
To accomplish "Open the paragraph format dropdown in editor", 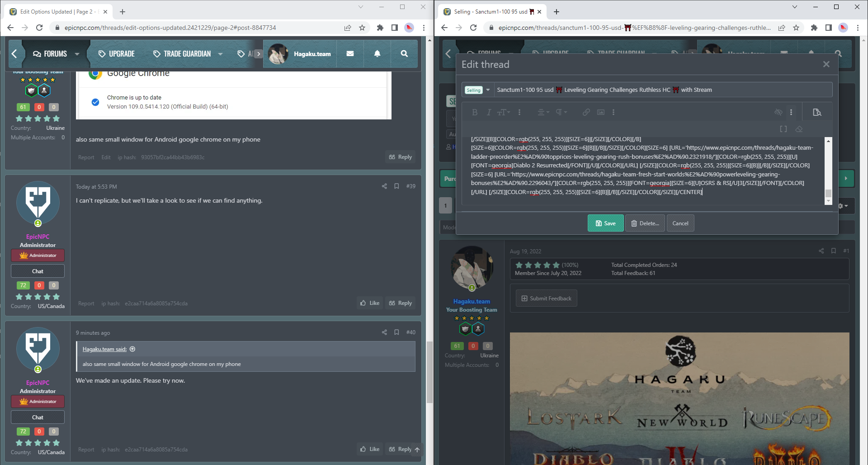I will (561, 112).
